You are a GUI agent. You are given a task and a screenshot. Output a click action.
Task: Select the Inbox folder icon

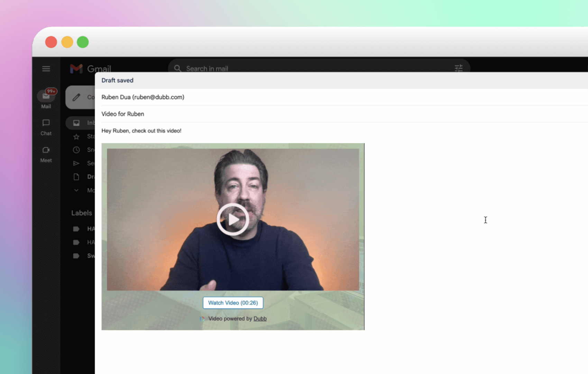pos(76,123)
